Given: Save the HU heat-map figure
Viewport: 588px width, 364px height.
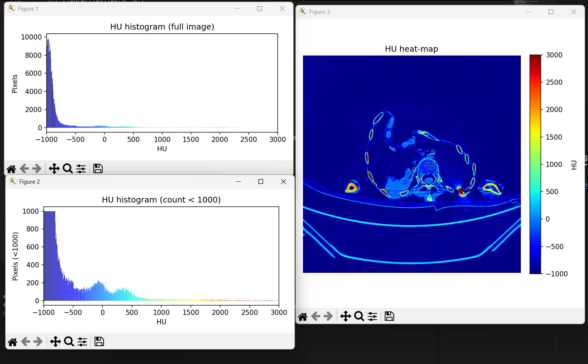Looking at the screenshot, I should click(x=389, y=316).
